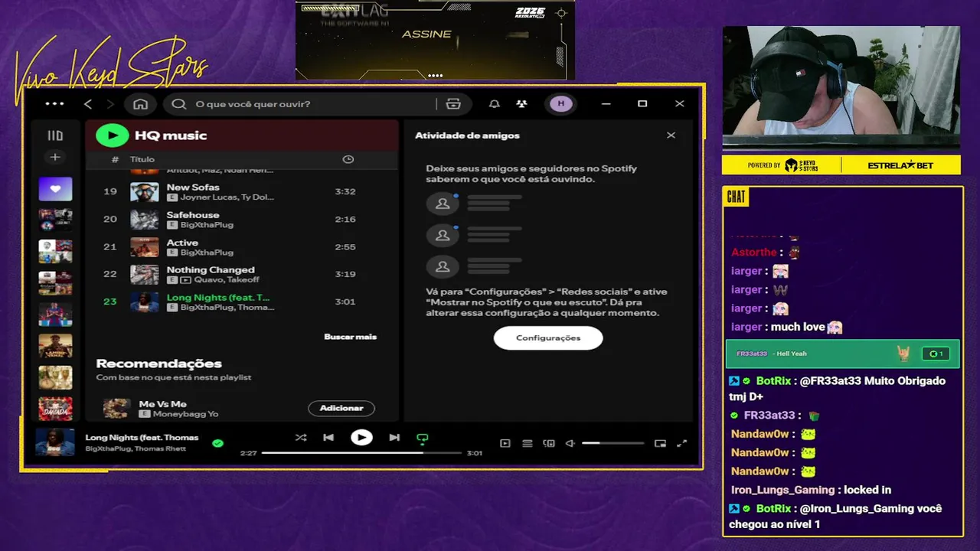Open the profile avatar 'H' menu
Viewport: 980px width, 551px height.
[561, 104]
